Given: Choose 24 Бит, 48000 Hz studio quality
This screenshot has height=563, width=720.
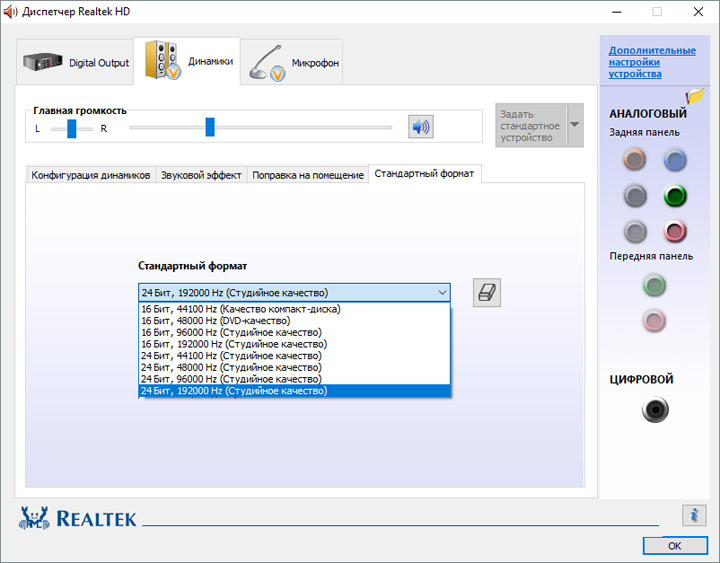Looking at the screenshot, I should (294, 367).
